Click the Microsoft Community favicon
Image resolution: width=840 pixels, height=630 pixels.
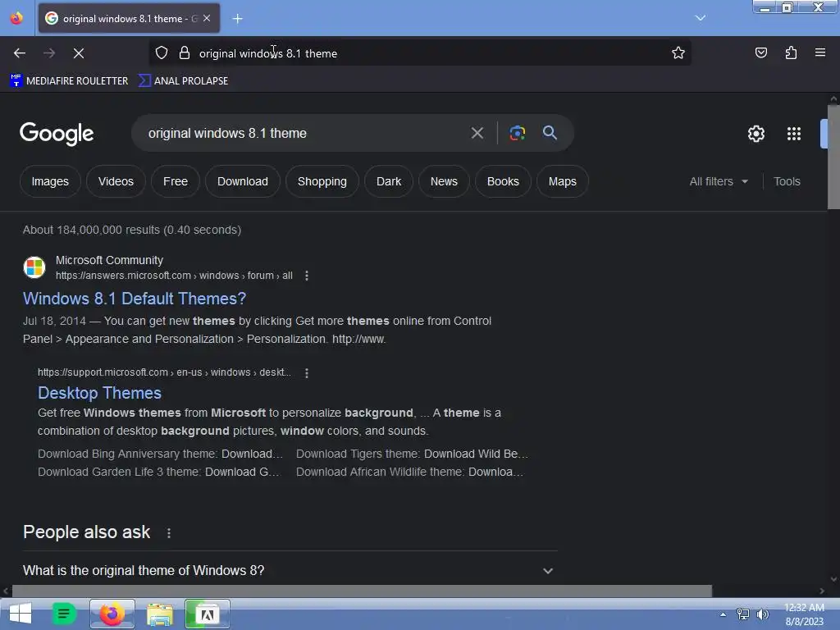tap(34, 267)
